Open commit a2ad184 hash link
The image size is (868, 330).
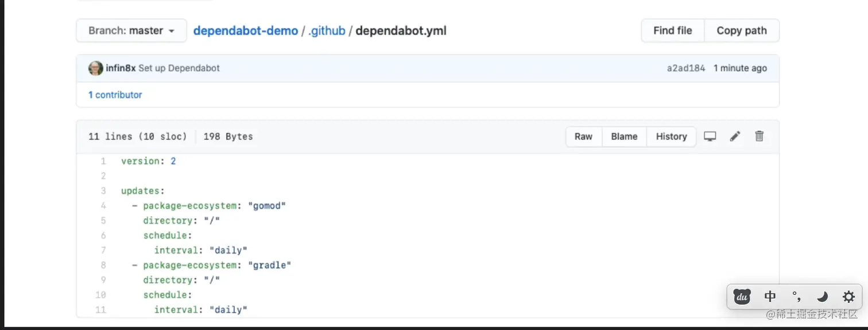(x=686, y=68)
